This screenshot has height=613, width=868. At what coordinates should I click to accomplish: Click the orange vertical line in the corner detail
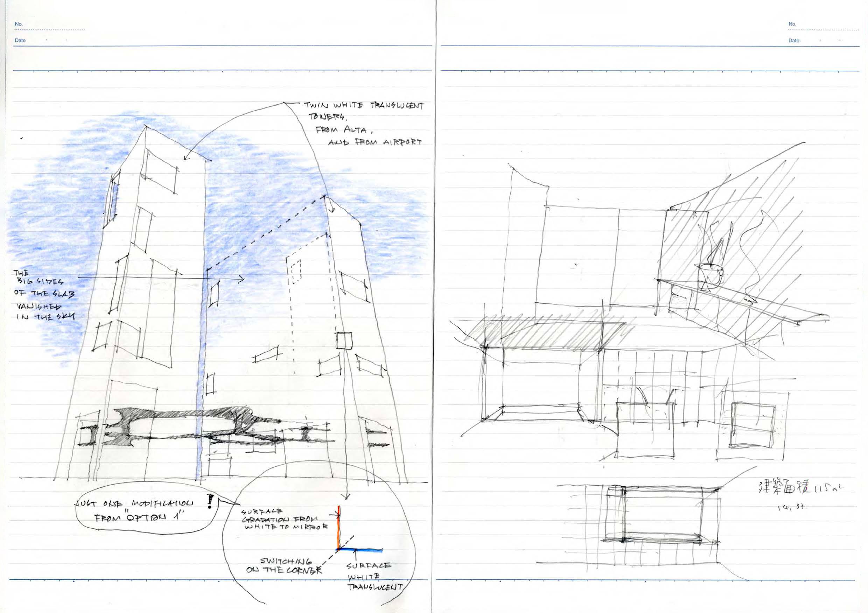(339, 527)
